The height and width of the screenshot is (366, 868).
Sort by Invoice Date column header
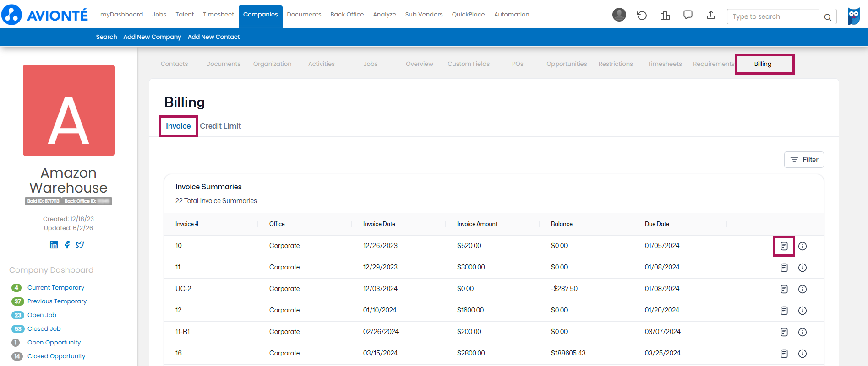pos(379,224)
